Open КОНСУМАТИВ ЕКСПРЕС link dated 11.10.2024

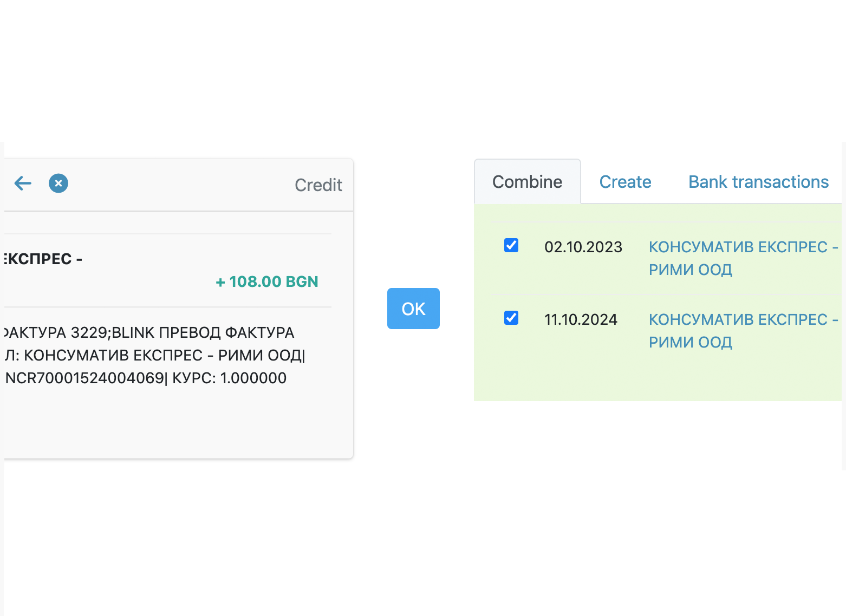click(x=744, y=331)
